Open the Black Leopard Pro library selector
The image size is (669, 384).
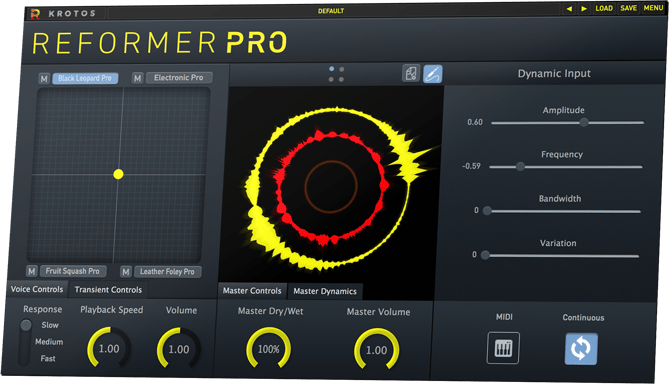pyautogui.click(x=85, y=78)
